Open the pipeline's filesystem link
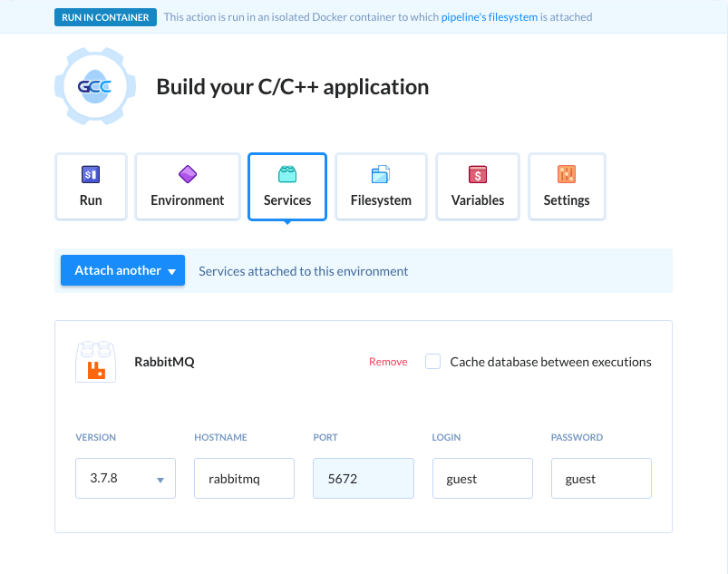728x574 pixels. [490, 17]
